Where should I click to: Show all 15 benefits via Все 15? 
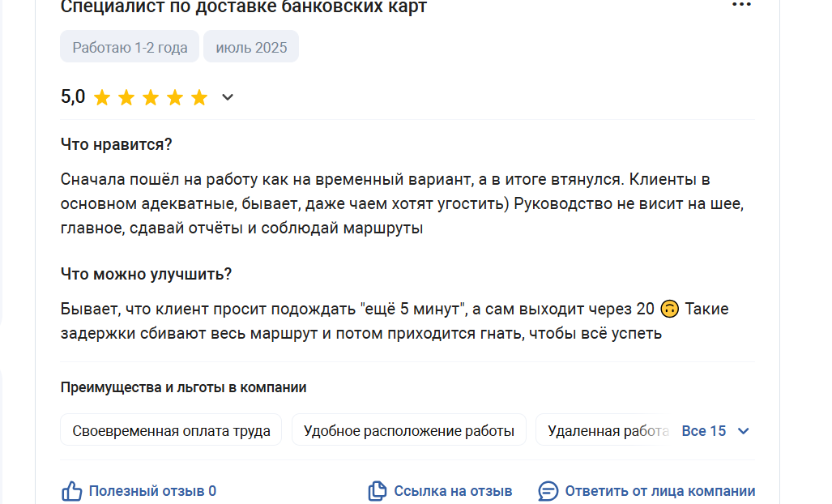pyautogui.click(x=703, y=431)
